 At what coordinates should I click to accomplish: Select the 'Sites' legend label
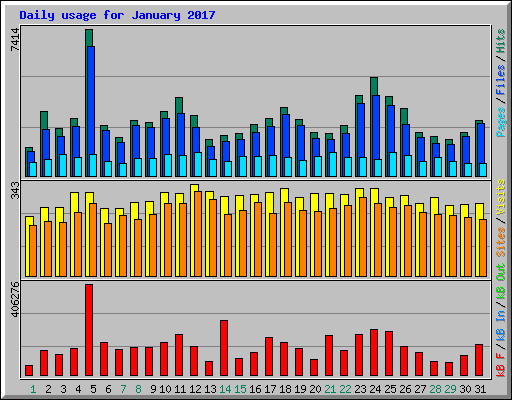(x=501, y=242)
